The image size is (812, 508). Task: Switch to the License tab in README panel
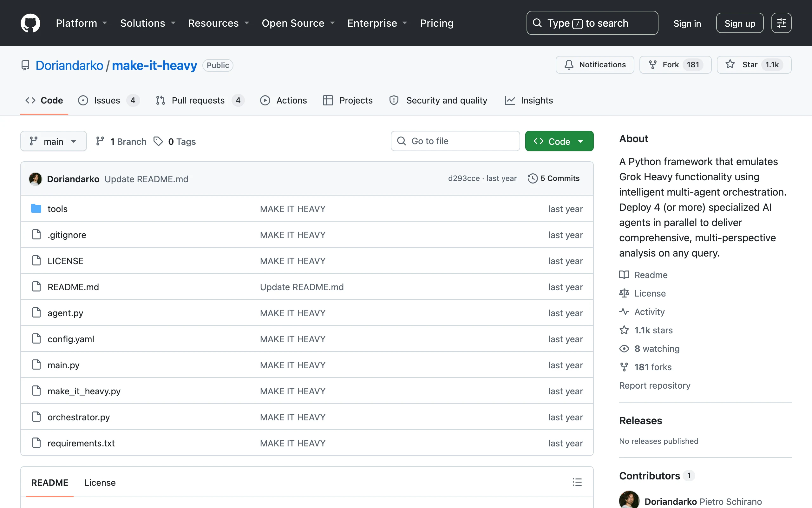click(100, 483)
